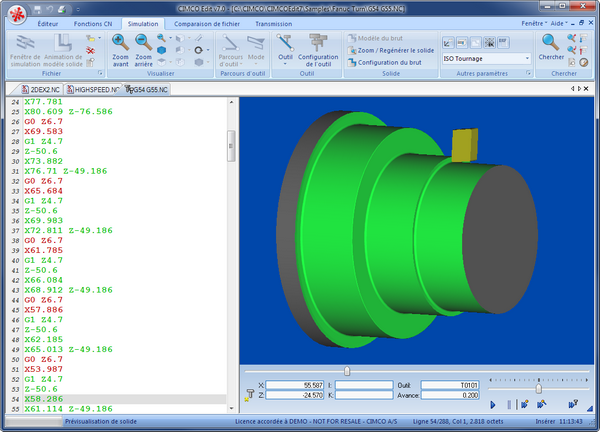Click the document search icon in Chercher group

571,62
